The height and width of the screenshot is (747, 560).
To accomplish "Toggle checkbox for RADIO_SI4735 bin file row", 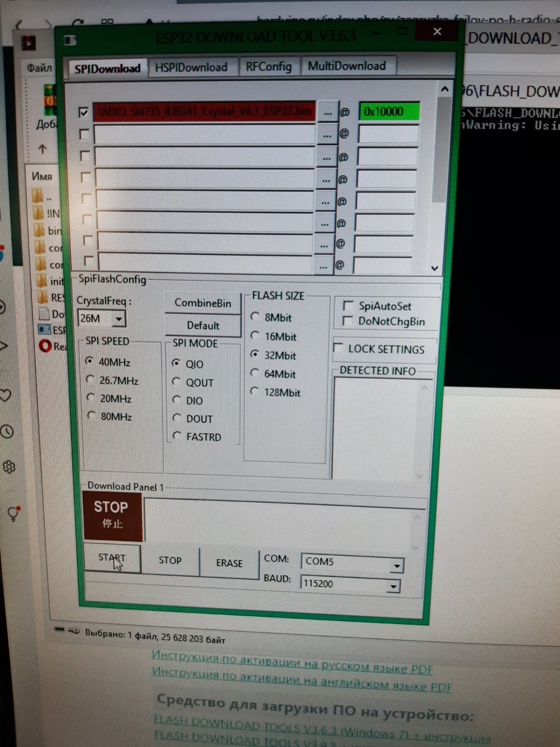I will [x=84, y=112].
